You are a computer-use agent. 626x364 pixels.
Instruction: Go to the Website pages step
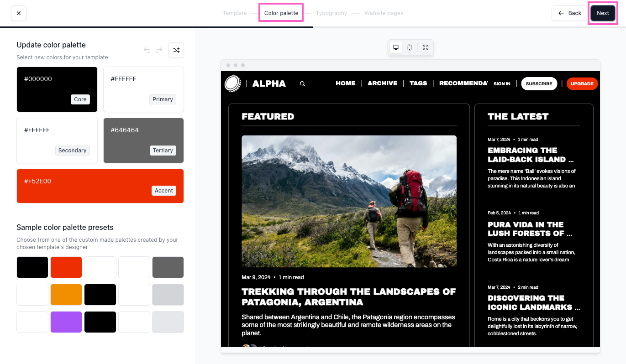click(x=384, y=13)
